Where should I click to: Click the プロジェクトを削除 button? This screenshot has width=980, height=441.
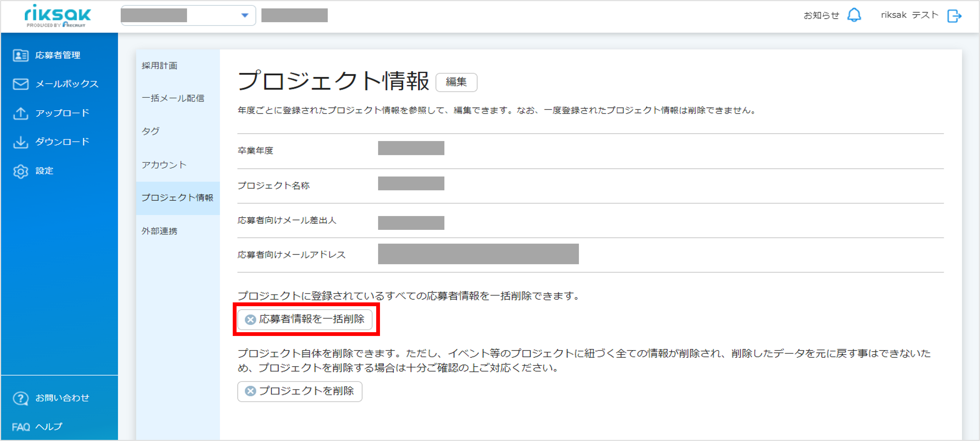pyautogui.click(x=300, y=391)
